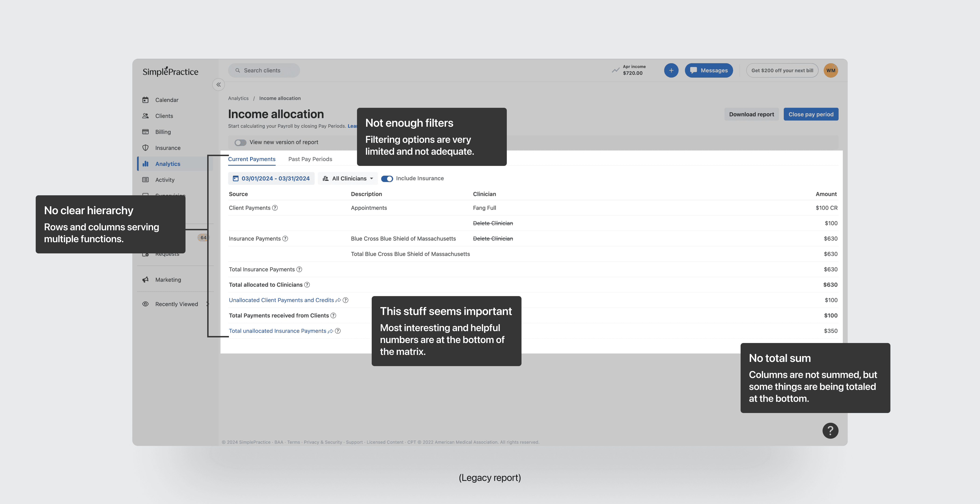This screenshot has width=980, height=504.
Task: Open help via question mark circle
Action: [830, 430]
